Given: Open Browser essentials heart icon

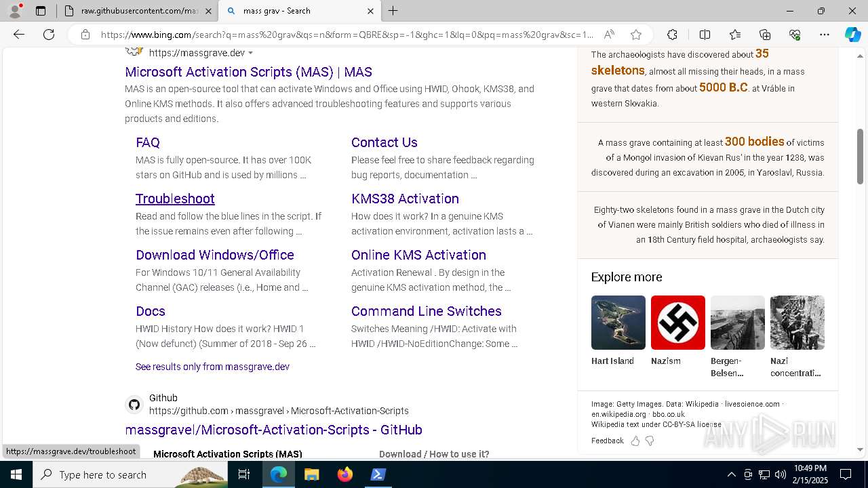Looking at the screenshot, I should (x=795, y=35).
